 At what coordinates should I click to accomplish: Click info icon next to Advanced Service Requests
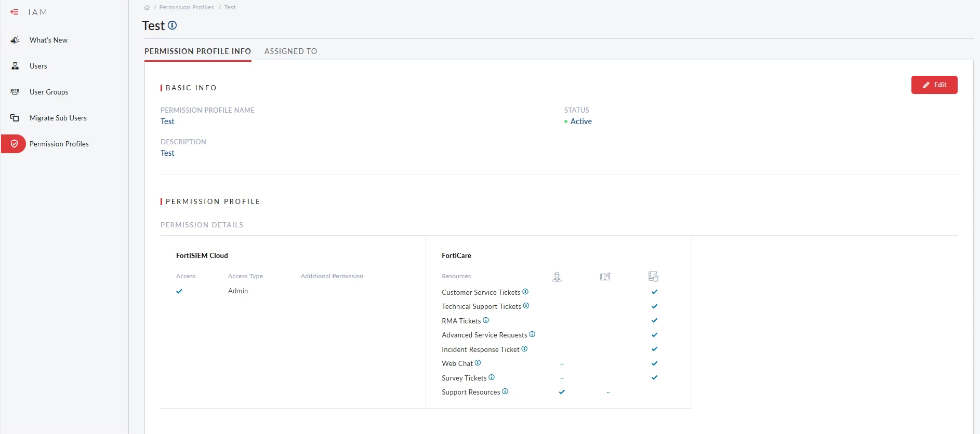point(532,334)
